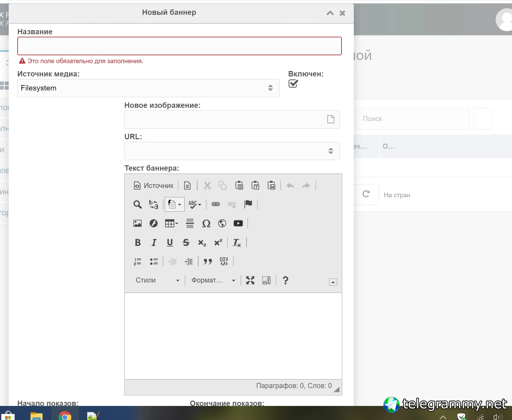This screenshot has height=420, width=512.
Task: Click the volume speaker tray icon
Action: click(x=497, y=417)
